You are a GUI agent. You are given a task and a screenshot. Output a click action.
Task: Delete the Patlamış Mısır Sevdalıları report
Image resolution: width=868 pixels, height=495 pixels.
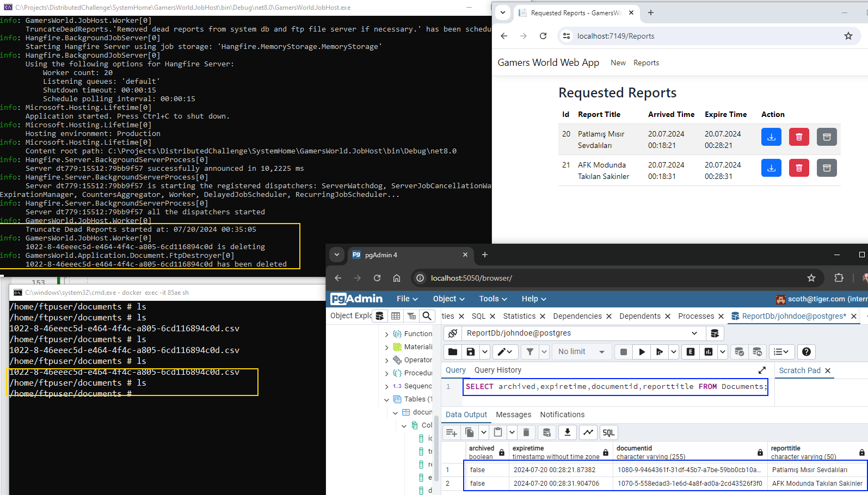pos(799,137)
